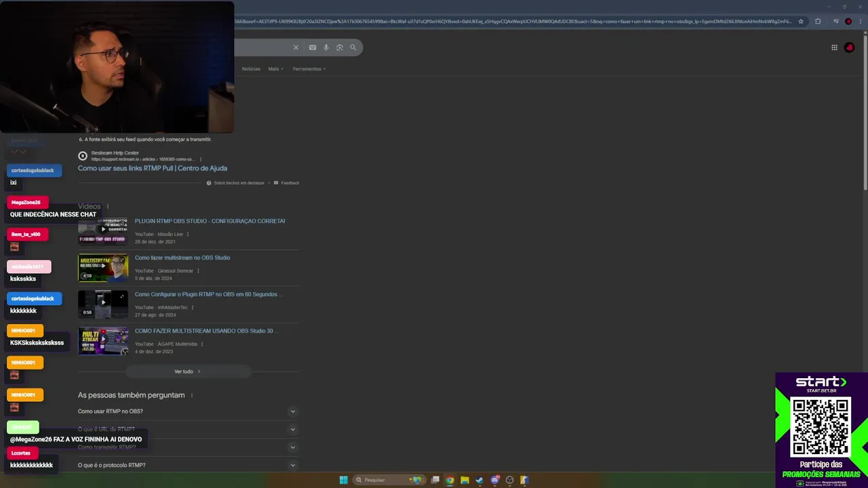The image size is (868, 488).
Task: Click the Lcortes username in chat overlay
Action: (x=20, y=453)
